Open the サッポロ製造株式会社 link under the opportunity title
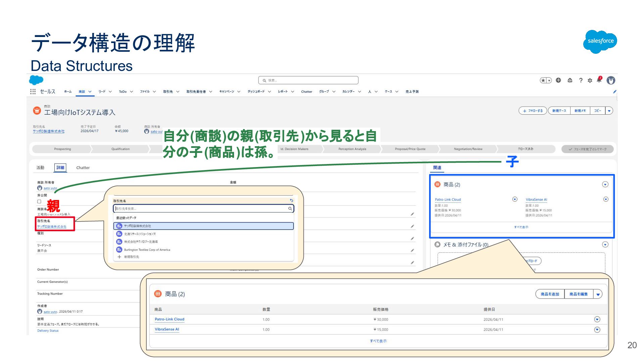This screenshot has width=644, height=363. (49, 131)
